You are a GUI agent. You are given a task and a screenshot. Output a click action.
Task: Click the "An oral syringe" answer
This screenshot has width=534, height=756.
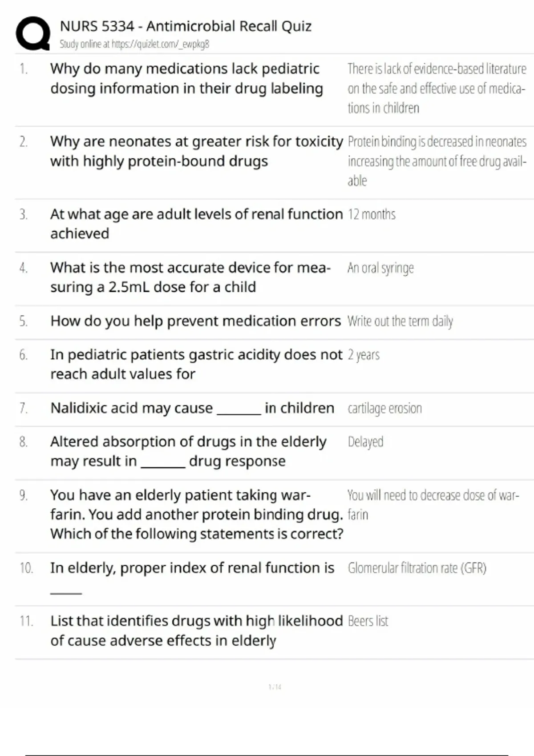pos(380,268)
